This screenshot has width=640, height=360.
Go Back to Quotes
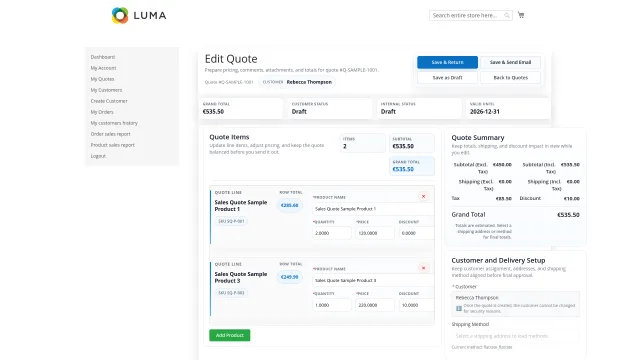click(x=510, y=78)
